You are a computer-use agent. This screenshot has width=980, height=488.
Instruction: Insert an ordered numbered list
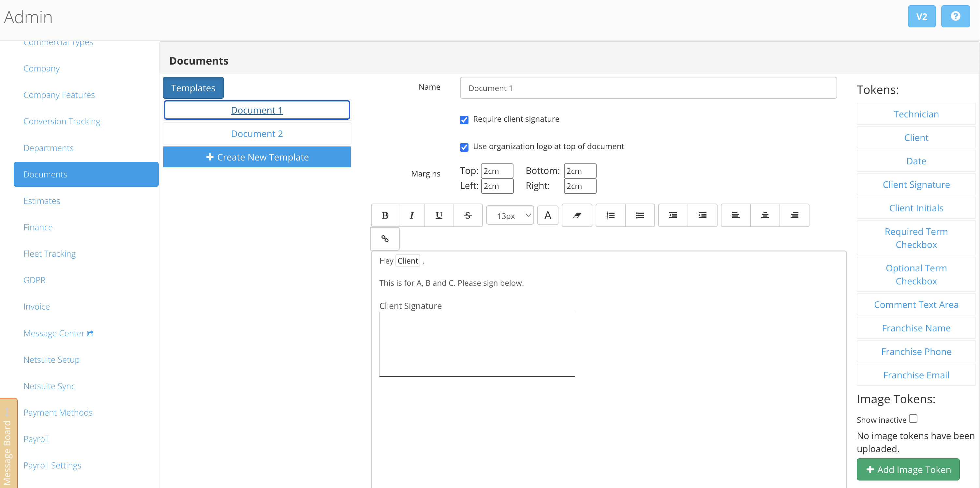point(610,215)
